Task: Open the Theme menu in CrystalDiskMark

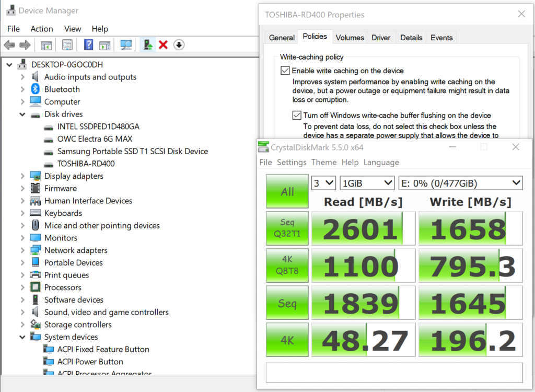Action: (x=323, y=163)
